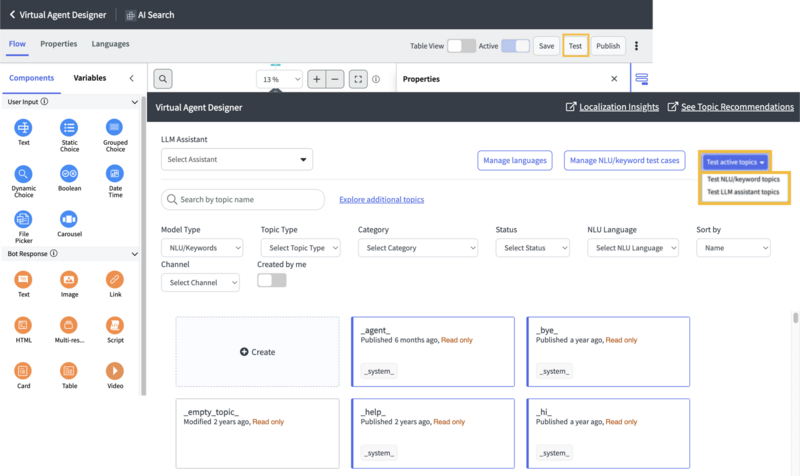The image size is (800, 476).
Task: Open the Select Category dropdown
Action: [x=418, y=248]
